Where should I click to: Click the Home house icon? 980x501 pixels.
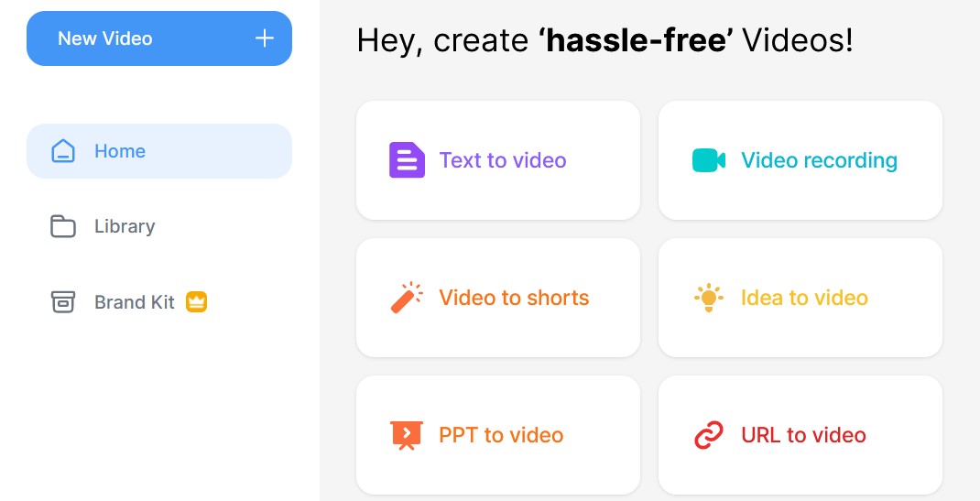(63, 151)
